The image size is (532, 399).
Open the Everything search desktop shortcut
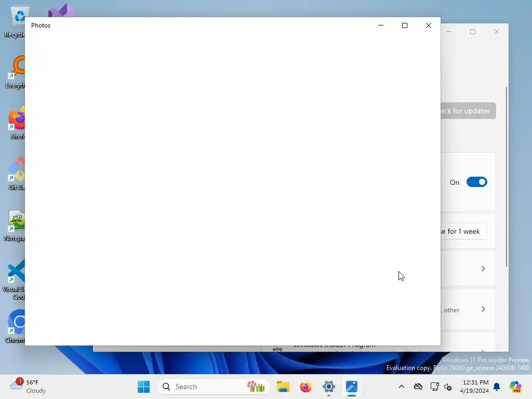click(x=15, y=73)
